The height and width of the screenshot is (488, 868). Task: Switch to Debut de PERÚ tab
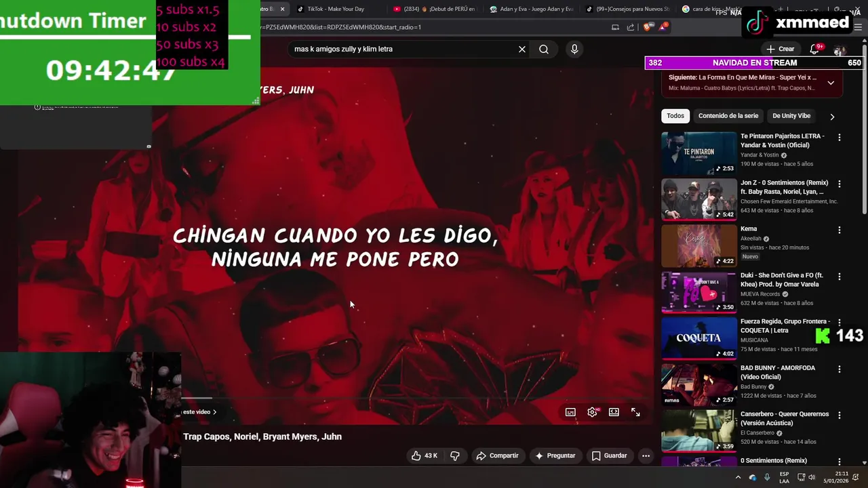434,9
